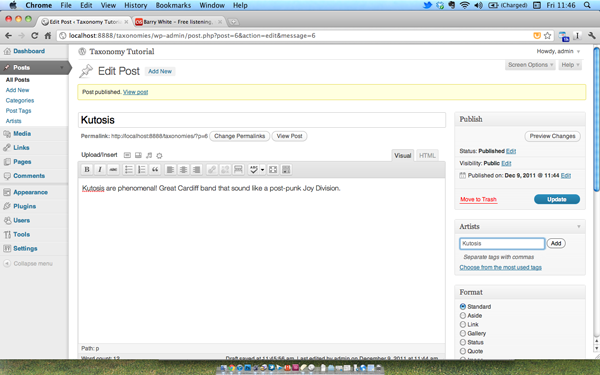
Task: Switch to the HTML editor tab
Action: point(427,155)
